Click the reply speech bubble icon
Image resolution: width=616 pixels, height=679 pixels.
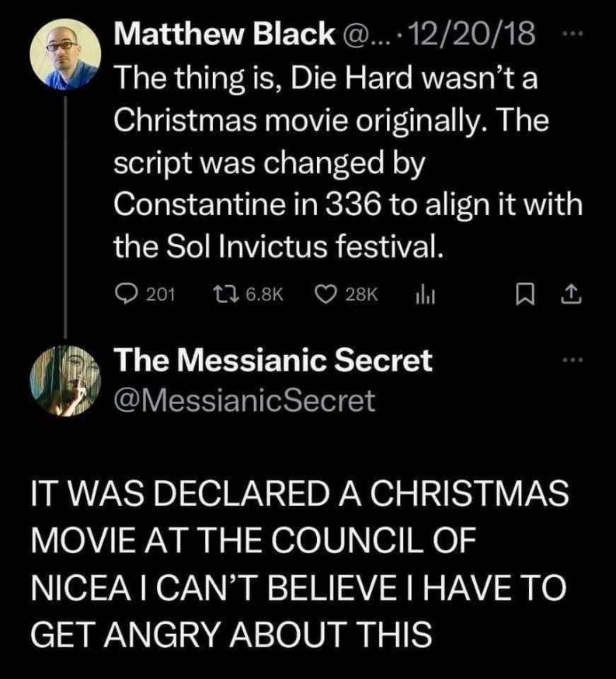[x=126, y=293]
